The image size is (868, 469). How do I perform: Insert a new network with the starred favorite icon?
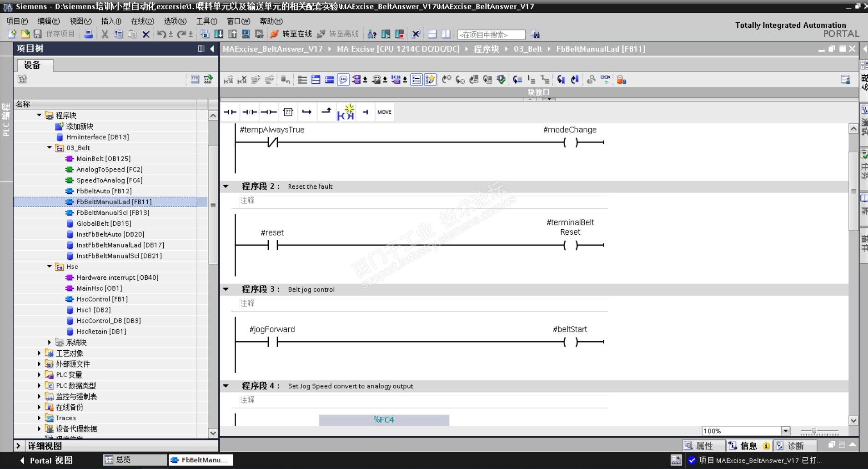[346, 112]
